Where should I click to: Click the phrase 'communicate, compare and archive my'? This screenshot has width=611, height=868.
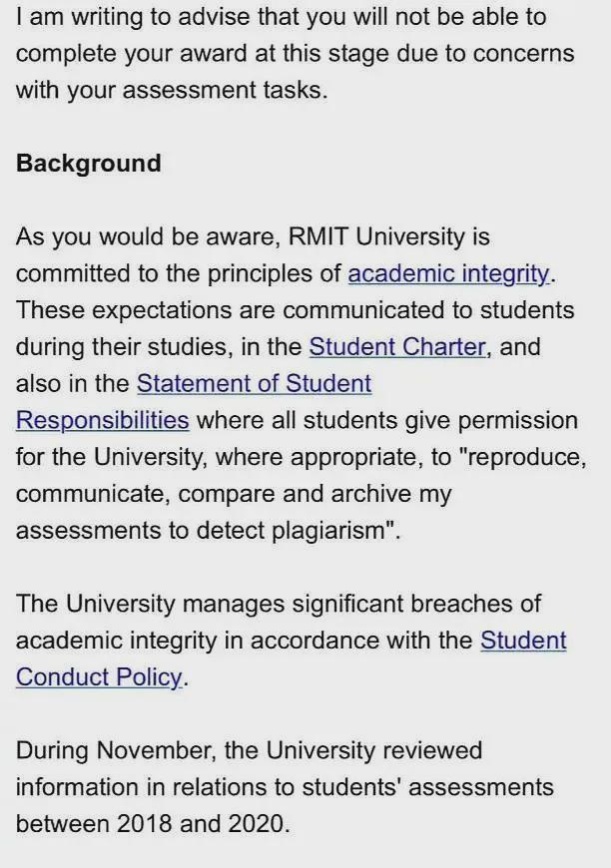[x=234, y=494]
